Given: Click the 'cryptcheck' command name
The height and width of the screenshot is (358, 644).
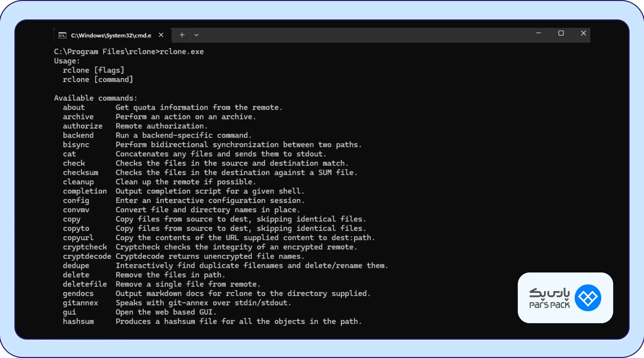Looking at the screenshot, I should [85, 247].
